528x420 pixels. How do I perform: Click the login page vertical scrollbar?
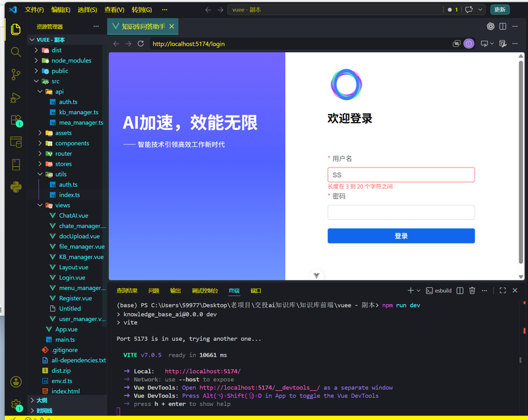[x=521, y=162]
